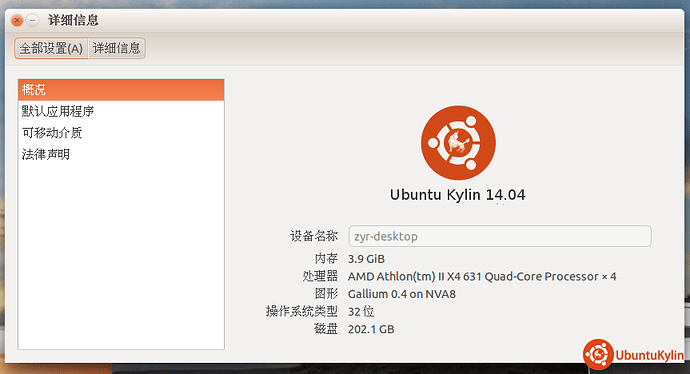Click the 处理器 label
This screenshot has height=374, width=690.
(x=320, y=276)
